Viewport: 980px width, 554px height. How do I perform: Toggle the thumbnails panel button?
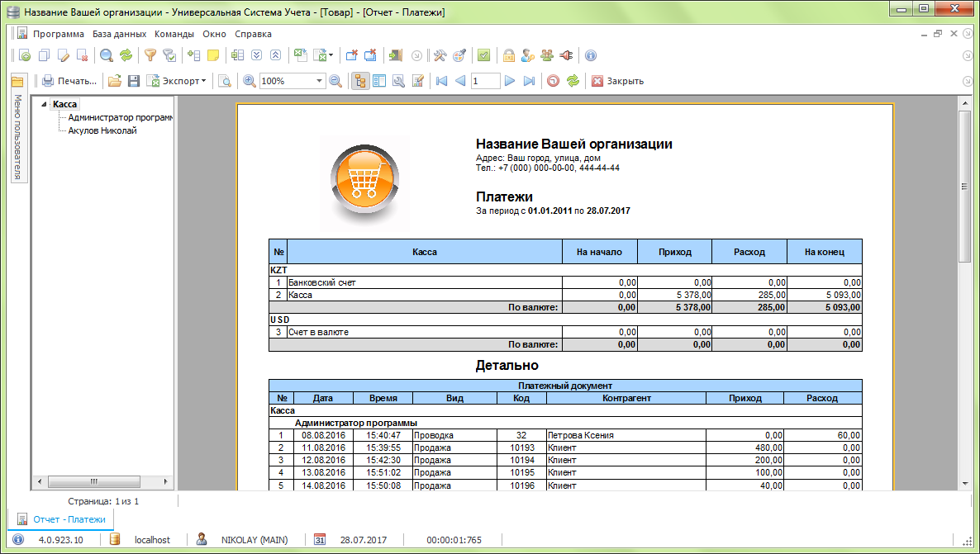tap(379, 81)
